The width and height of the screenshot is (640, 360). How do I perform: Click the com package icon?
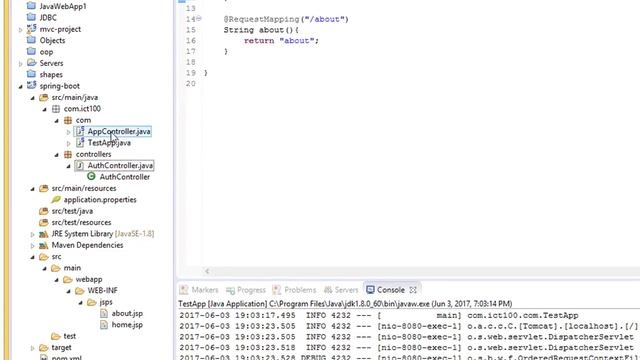click(x=68, y=120)
